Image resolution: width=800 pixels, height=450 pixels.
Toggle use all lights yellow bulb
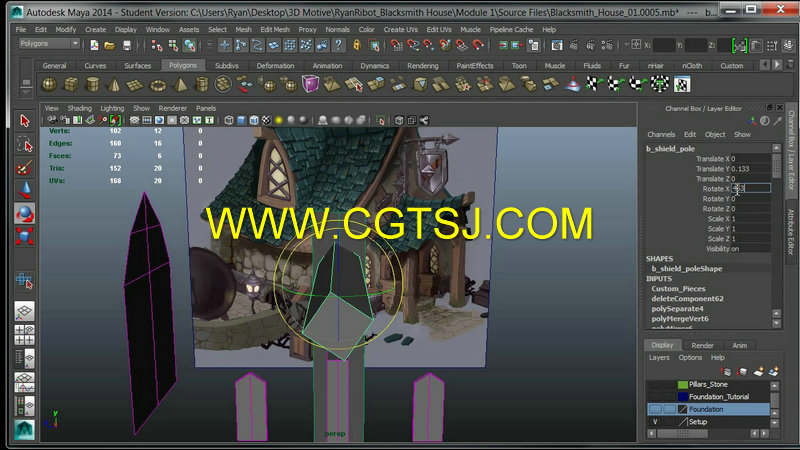[x=279, y=120]
